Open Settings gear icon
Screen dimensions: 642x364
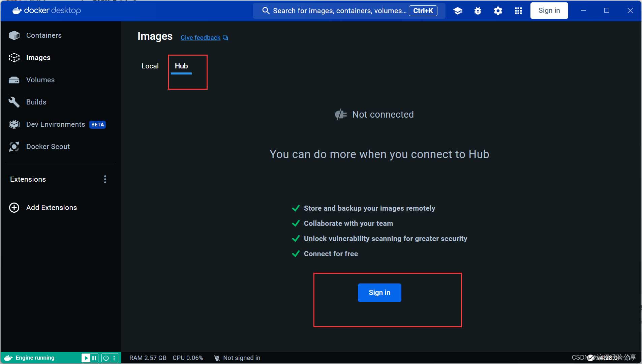[498, 11]
